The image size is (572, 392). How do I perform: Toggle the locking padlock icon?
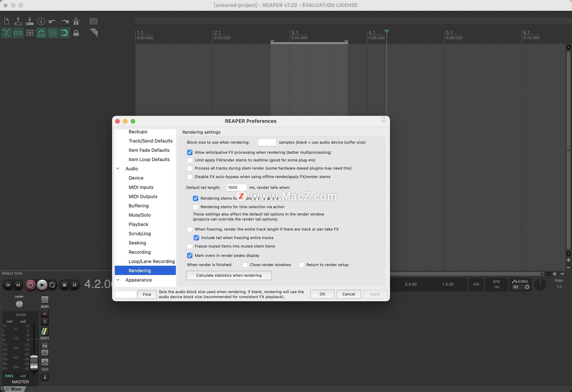point(76,33)
